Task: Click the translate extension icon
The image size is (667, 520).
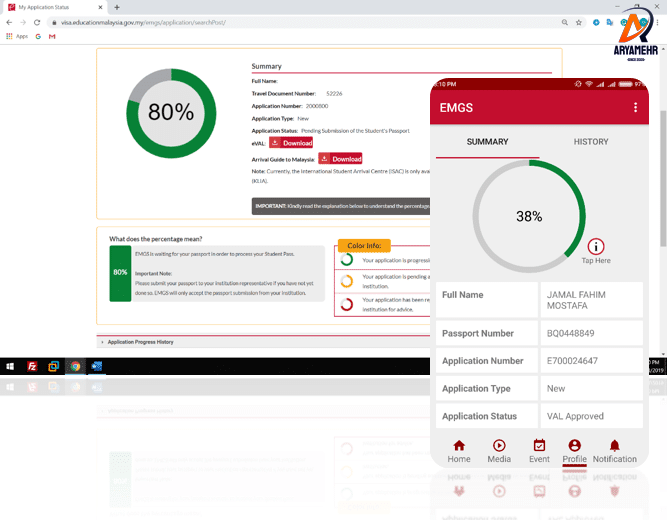Action: [x=610, y=23]
